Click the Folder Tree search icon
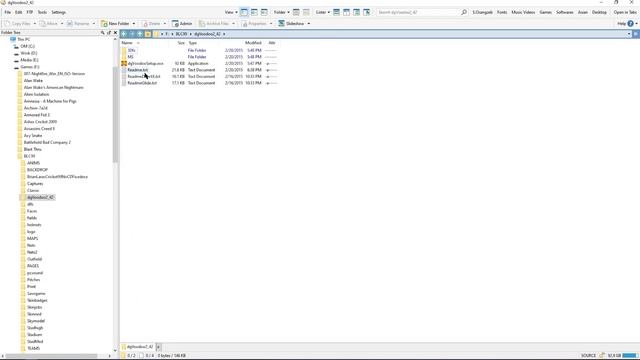 click(x=102, y=32)
